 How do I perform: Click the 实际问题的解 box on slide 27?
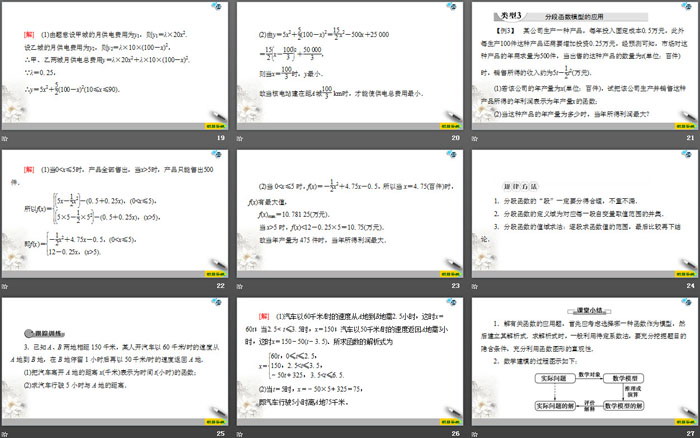pos(555,406)
